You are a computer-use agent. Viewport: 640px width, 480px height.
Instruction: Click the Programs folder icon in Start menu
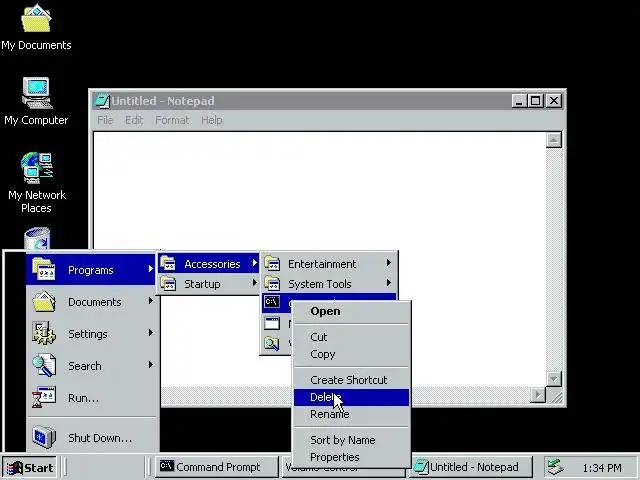[x=43, y=269]
